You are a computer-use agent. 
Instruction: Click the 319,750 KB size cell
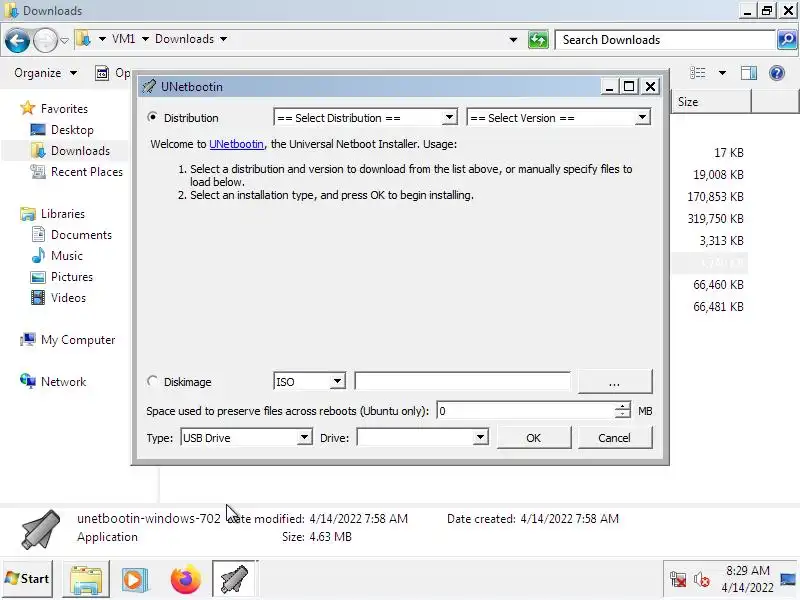click(x=715, y=219)
